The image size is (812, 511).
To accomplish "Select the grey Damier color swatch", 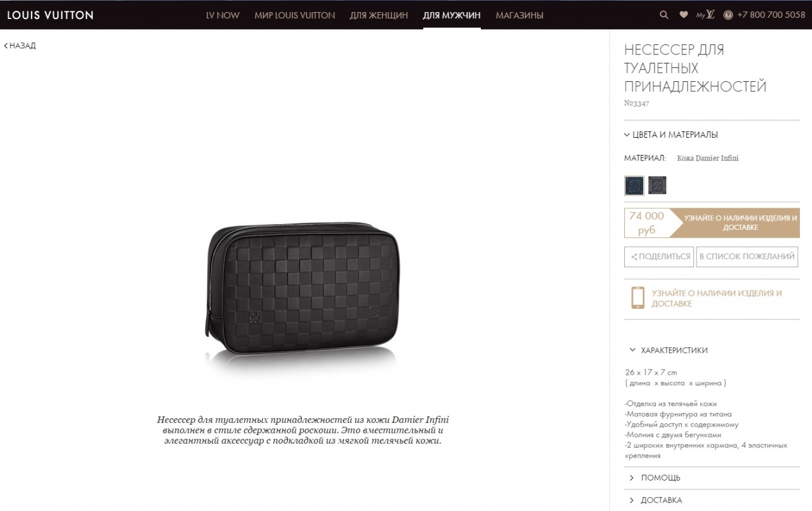I will click(x=657, y=185).
